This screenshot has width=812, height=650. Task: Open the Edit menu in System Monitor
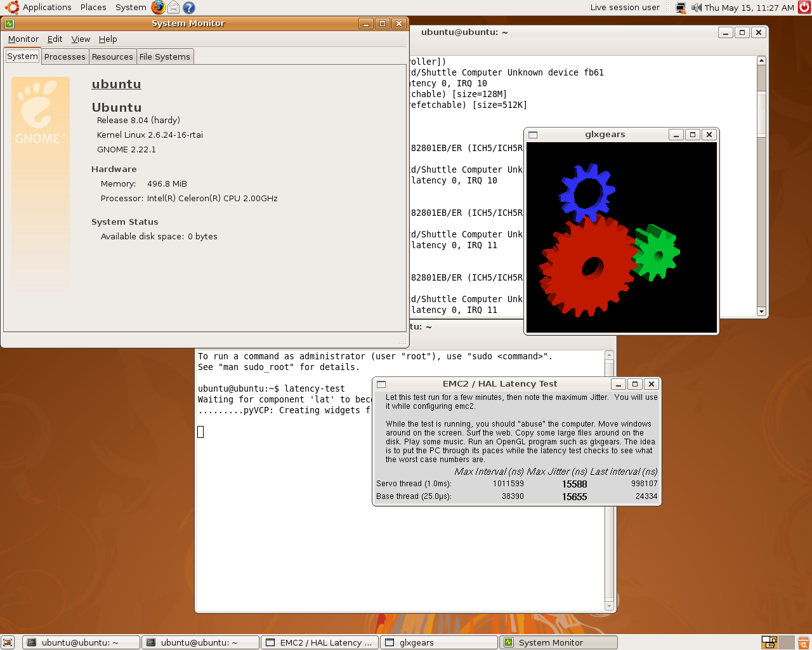(x=55, y=39)
